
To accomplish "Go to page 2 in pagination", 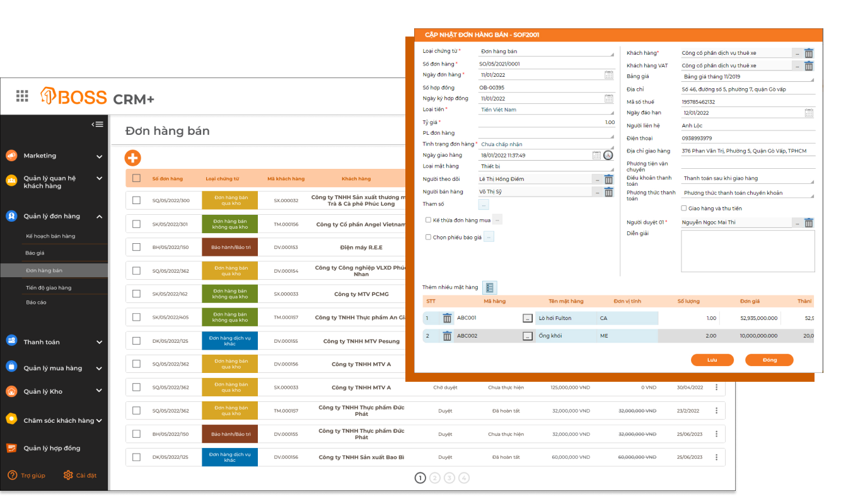I will point(434,478).
